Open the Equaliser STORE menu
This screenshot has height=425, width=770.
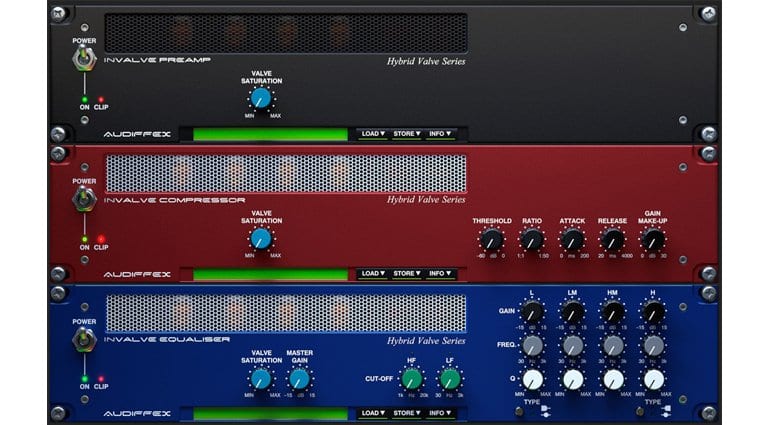407,413
